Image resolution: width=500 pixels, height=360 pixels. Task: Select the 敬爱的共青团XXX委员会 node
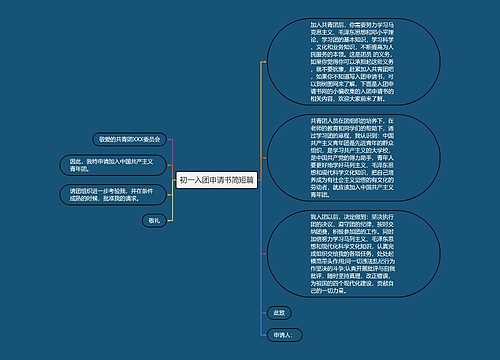(x=129, y=139)
